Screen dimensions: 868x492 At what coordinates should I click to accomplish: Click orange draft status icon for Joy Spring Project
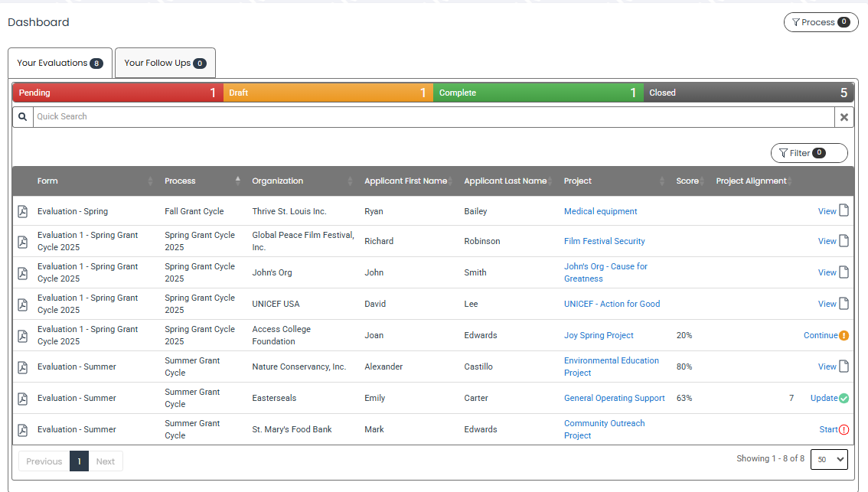click(x=844, y=335)
